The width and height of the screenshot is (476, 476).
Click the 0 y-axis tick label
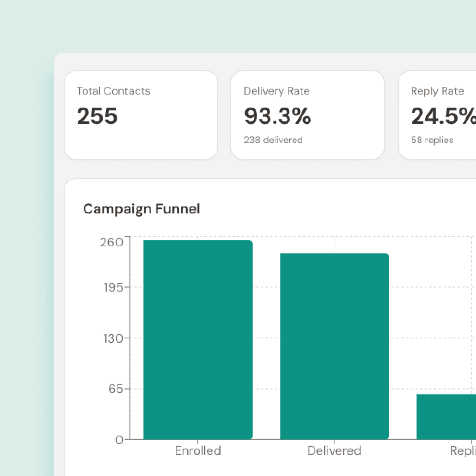pyautogui.click(x=119, y=440)
